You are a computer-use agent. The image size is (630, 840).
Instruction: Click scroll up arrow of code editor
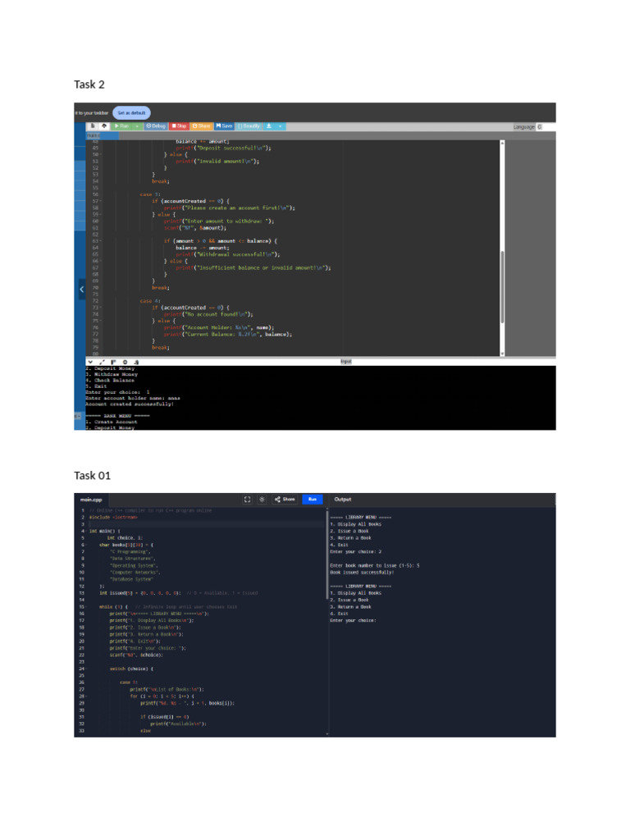pos(502,143)
